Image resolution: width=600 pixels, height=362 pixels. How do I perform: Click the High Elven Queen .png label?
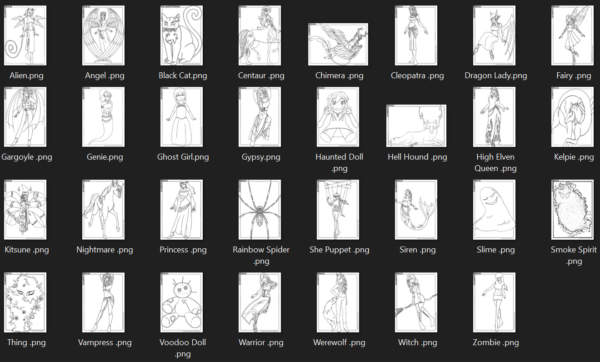point(496,163)
